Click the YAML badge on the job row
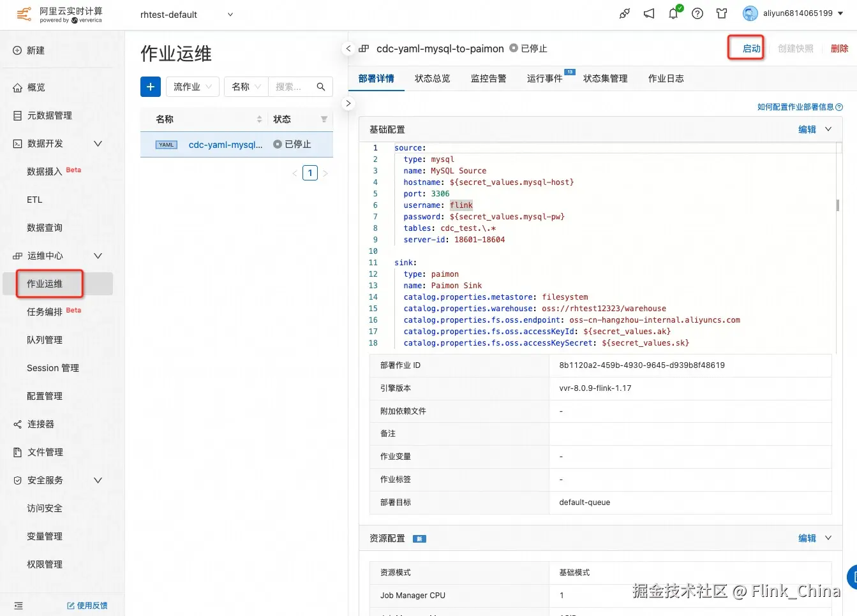This screenshot has height=616, width=857. coord(167,145)
